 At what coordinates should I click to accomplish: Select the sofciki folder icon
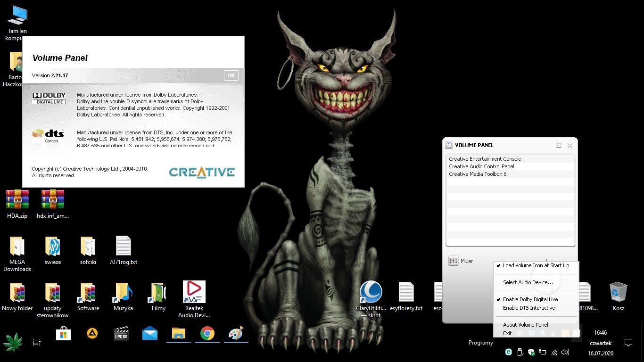[88, 250]
